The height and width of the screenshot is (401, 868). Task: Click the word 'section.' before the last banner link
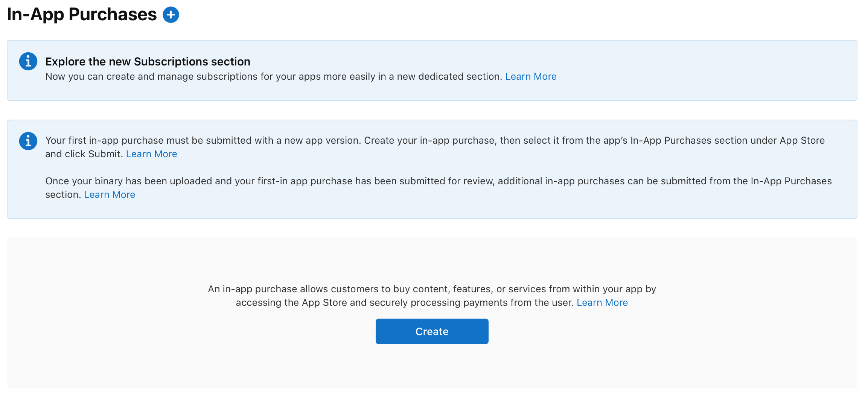[x=63, y=194]
